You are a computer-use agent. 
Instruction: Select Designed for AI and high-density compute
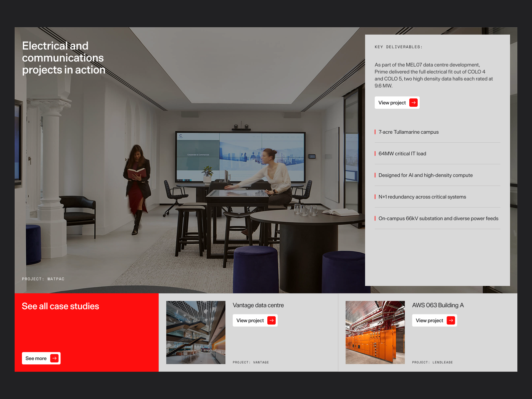pyautogui.click(x=438, y=175)
